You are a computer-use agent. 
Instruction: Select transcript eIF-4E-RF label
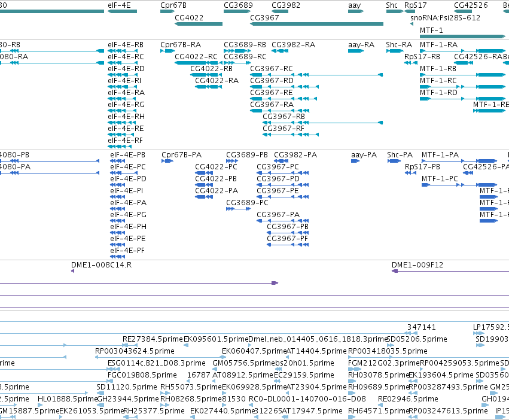[125, 141]
